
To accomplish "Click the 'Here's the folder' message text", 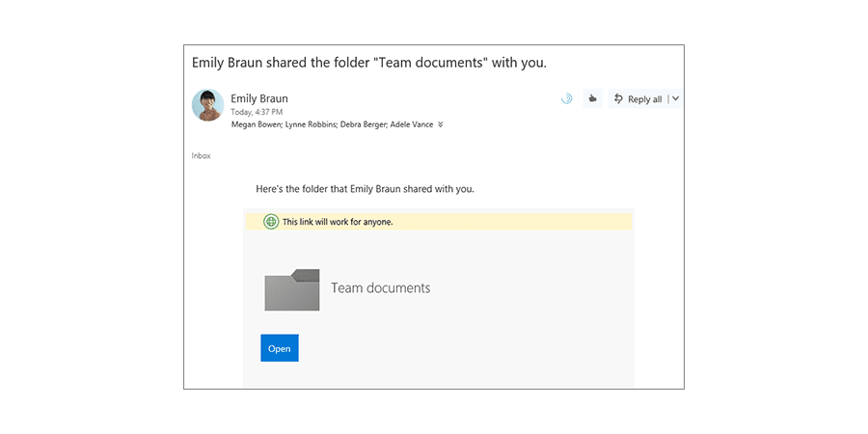I will tap(365, 189).
